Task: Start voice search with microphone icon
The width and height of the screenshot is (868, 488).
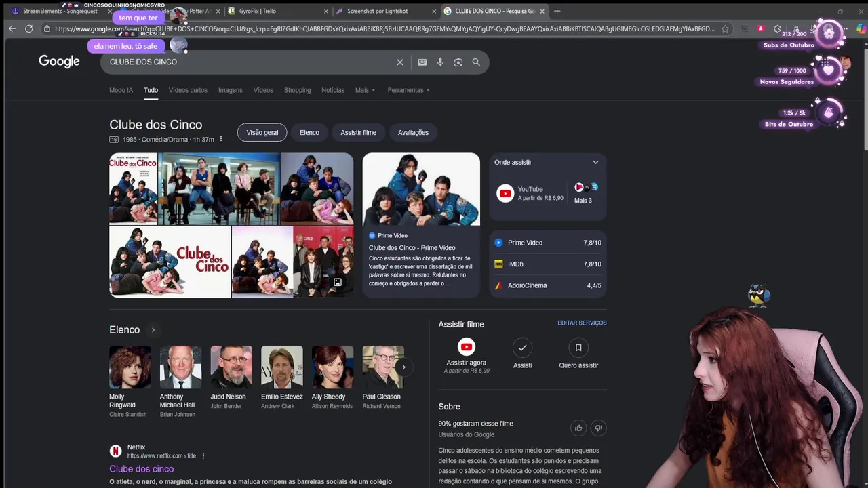Action: point(440,62)
